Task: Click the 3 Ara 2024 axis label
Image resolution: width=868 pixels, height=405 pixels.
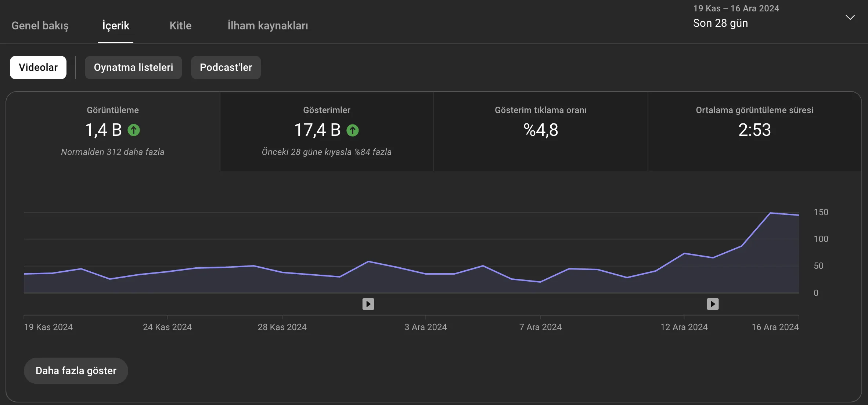Action: coord(426,327)
